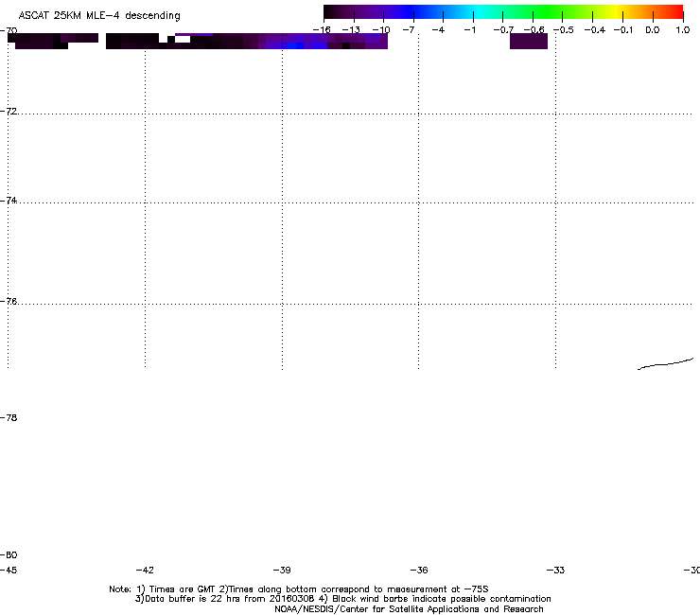Click the 1.0 color bar label
The height and width of the screenshot is (615, 700).
[x=683, y=30]
